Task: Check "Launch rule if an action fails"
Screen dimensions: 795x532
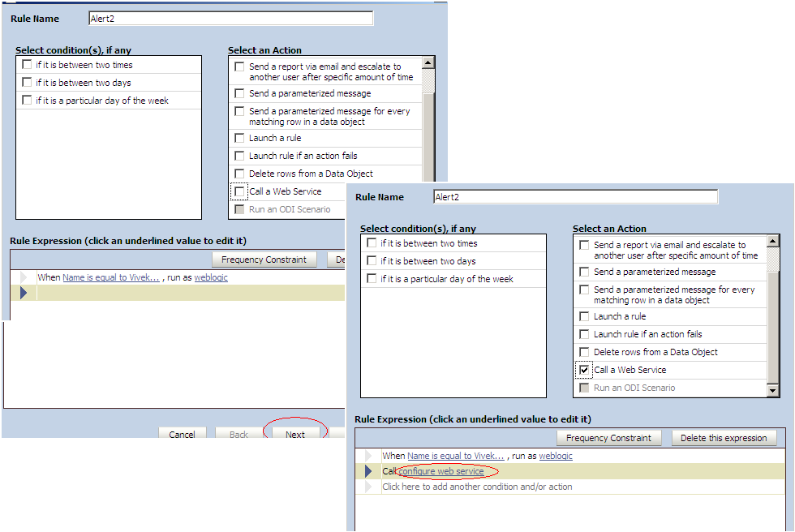Action: pos(584,334)
